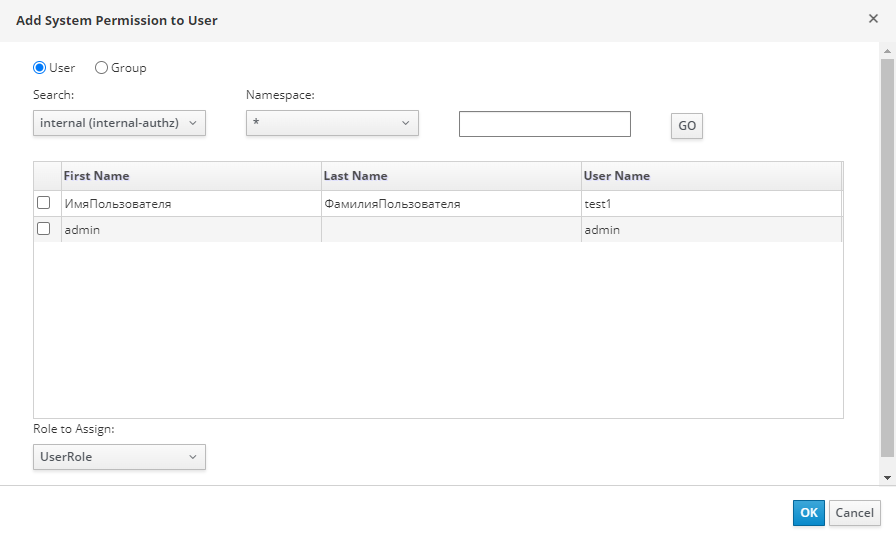Select the test1 user name cell
The width and height of the screenshot is (896, 541).
point(600,203)
